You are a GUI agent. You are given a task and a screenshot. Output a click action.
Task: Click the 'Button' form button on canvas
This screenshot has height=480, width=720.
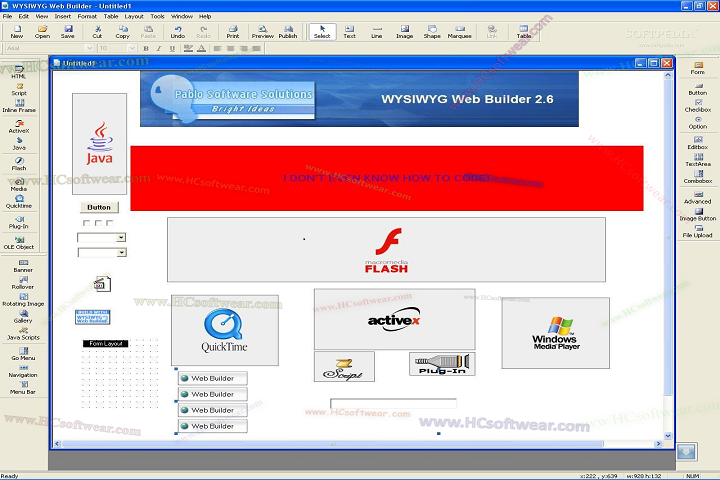99,207
